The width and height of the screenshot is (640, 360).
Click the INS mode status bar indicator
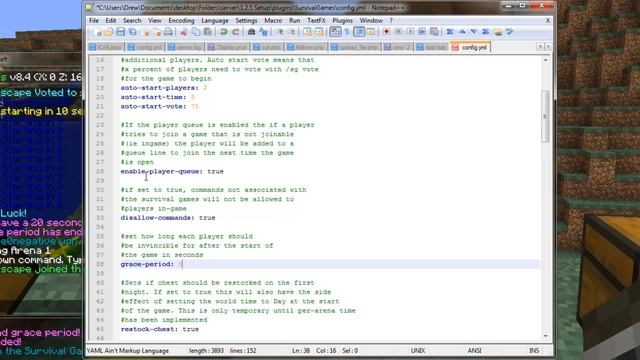[534, 351]
